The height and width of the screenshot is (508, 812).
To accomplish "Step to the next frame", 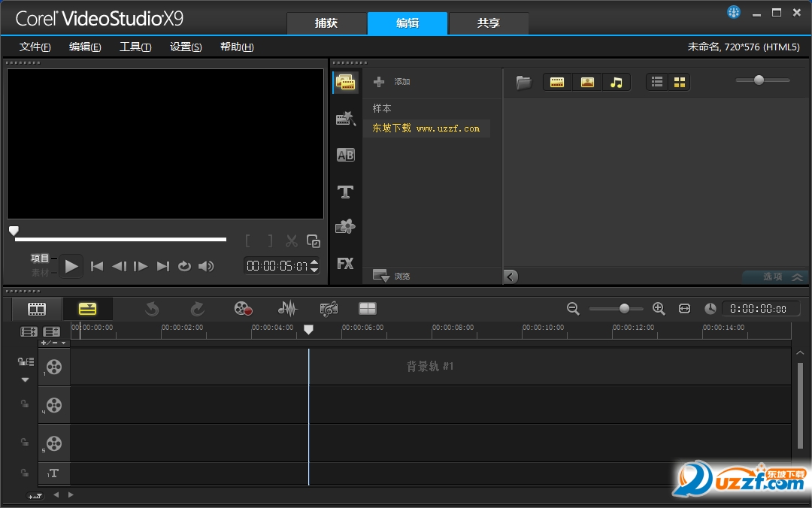I will 141,266.
